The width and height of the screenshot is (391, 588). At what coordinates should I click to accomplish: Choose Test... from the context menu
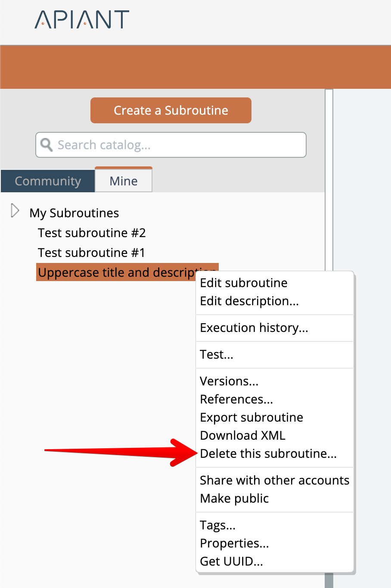217,354
